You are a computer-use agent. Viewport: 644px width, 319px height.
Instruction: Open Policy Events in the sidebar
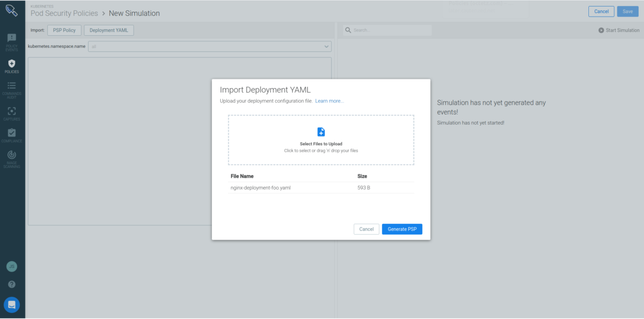click(12, 43)
